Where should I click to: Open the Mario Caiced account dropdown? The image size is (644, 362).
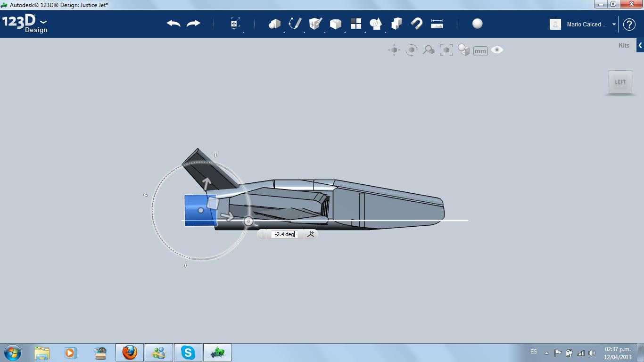coord(591,25)
